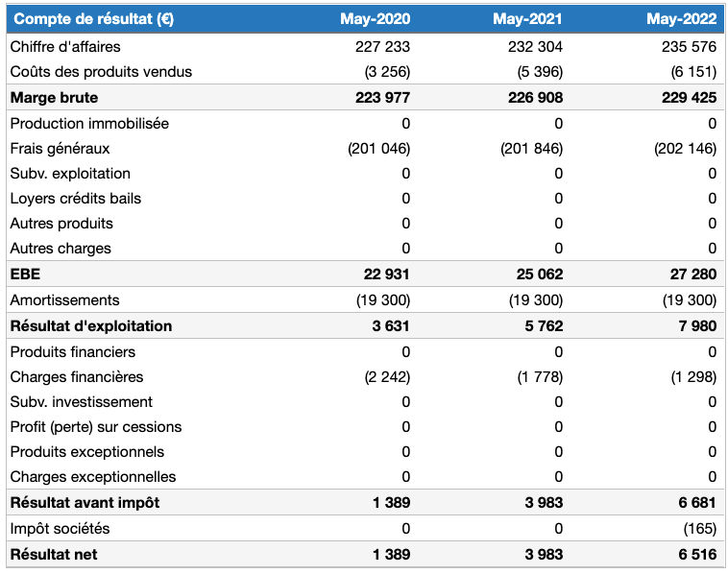The image size is (728, 574).
Task: Click the Produits exceptionnels row label
Action: tap(87, 451)
